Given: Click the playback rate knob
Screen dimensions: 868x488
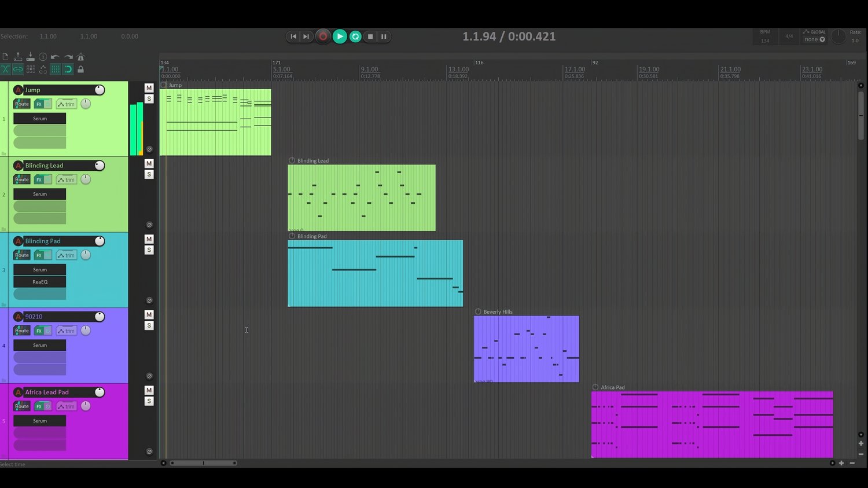Looking at the screenshot, I should (838, 36).
